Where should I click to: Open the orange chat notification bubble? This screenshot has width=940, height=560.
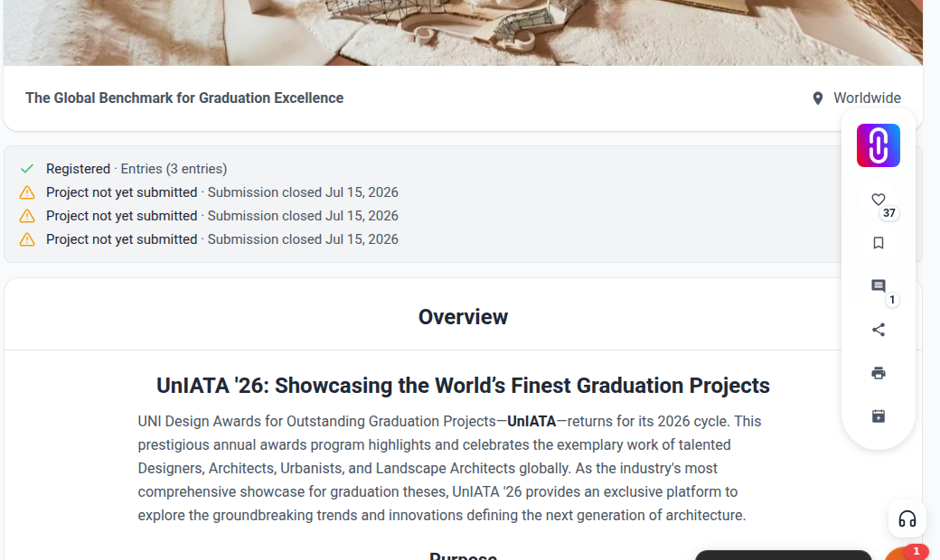[x=907, y=553]
